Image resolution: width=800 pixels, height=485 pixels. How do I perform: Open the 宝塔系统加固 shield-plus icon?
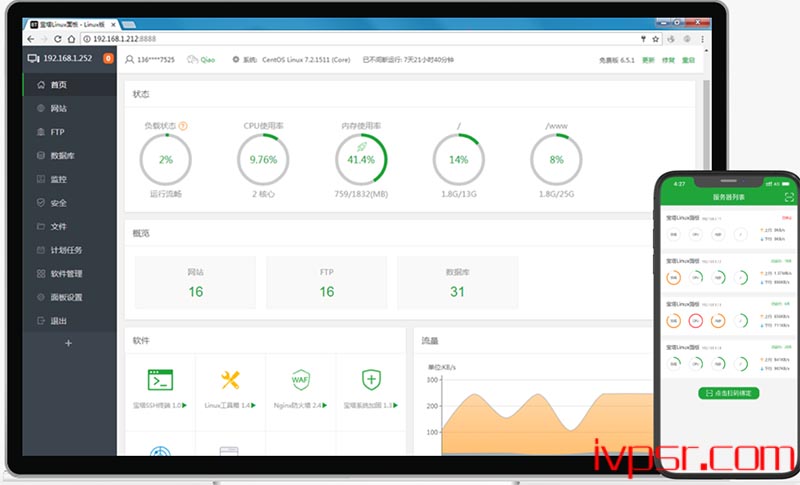pyautogui.click(x=371, y=380)
